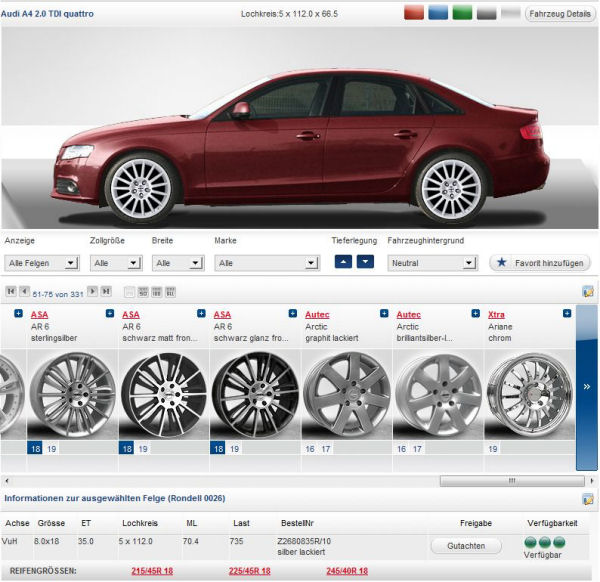Choose green car color swatch
Viewport: 600px width, 582px height.
pyautogui.click(x=462, y=13)
